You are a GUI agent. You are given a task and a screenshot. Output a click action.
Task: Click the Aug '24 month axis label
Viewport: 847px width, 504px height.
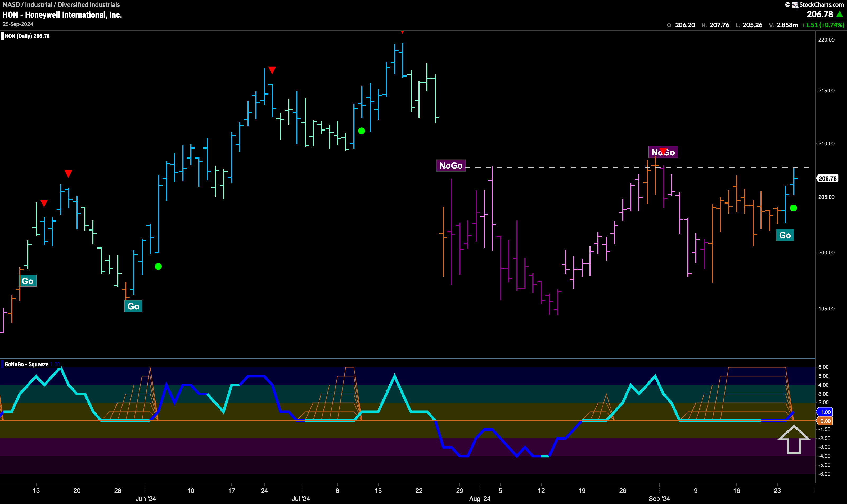[480, 498]
